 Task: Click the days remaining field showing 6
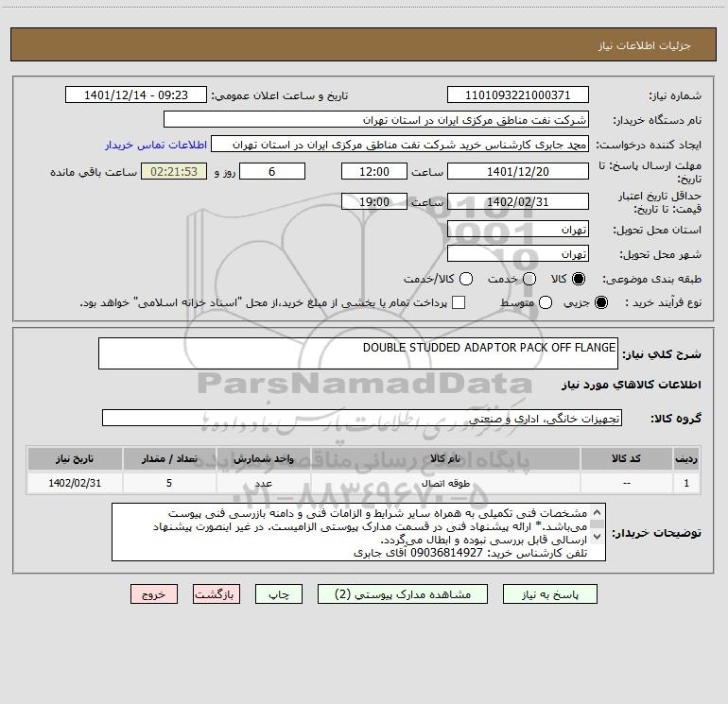click(272, 172)
